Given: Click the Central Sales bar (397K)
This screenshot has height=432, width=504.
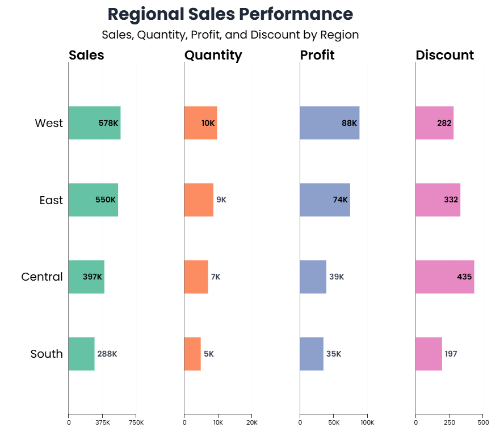Looking at the screenshot, I should pyautogui.click(x=86, y=277).
